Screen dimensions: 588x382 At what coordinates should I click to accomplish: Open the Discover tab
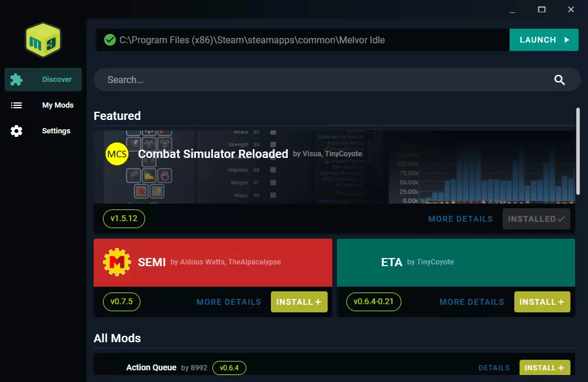[43, 80]
